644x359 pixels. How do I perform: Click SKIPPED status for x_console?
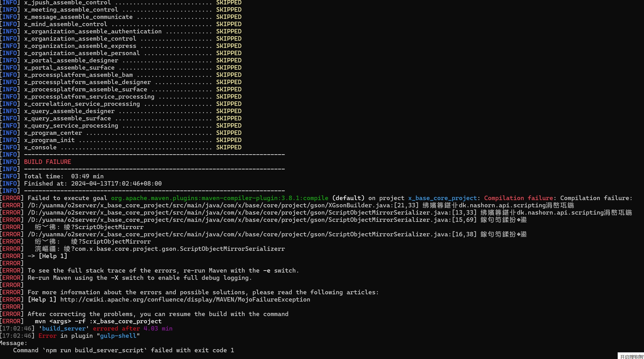(x=229, y=147)
